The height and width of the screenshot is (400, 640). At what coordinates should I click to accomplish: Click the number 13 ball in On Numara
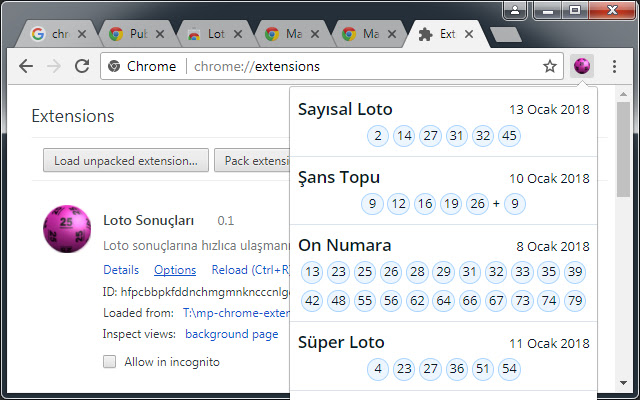[x=312, y=272]
